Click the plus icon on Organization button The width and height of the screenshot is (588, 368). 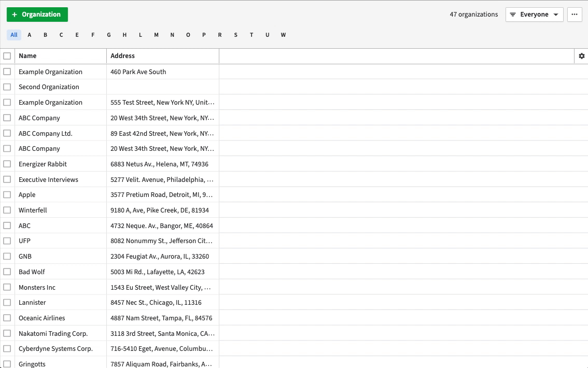coord(15,15)
